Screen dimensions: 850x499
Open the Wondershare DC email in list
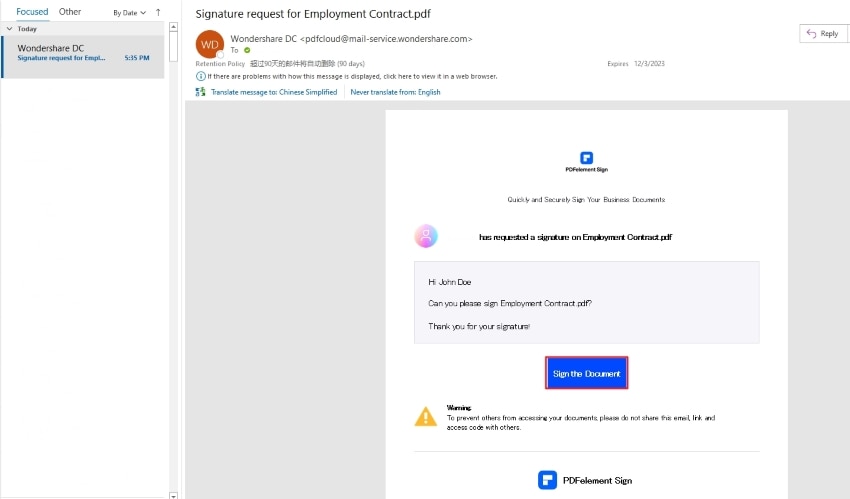point(83,57)
